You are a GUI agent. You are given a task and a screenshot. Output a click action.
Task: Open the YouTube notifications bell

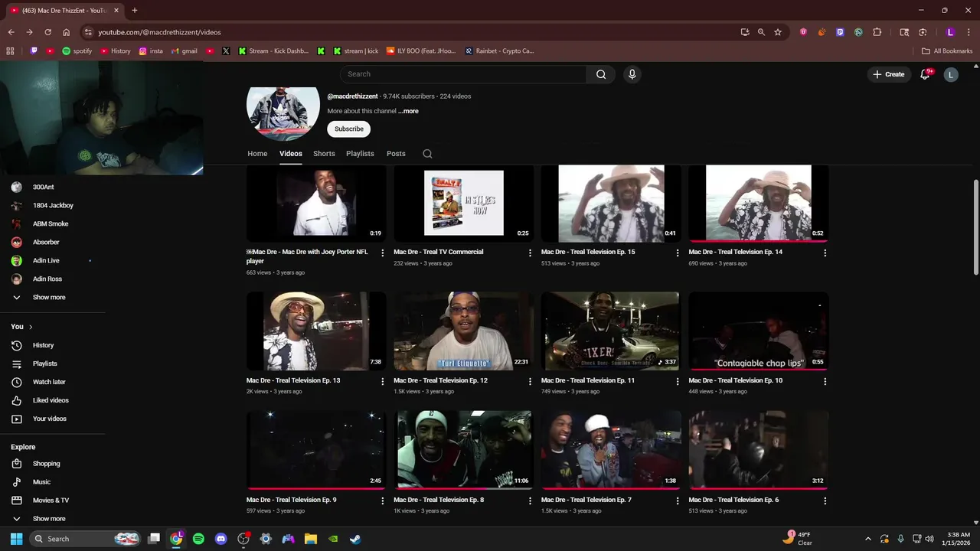[925, 74]
